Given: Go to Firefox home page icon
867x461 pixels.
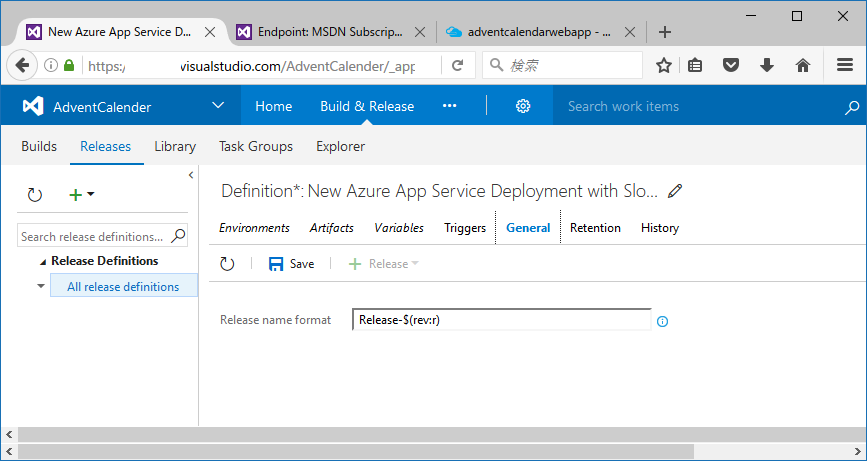Looking at the screenshot, I should pos(802,65).
